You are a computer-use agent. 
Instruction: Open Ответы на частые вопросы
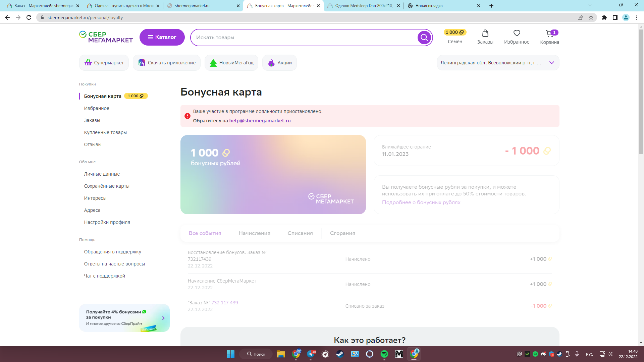tap(114, 264)
